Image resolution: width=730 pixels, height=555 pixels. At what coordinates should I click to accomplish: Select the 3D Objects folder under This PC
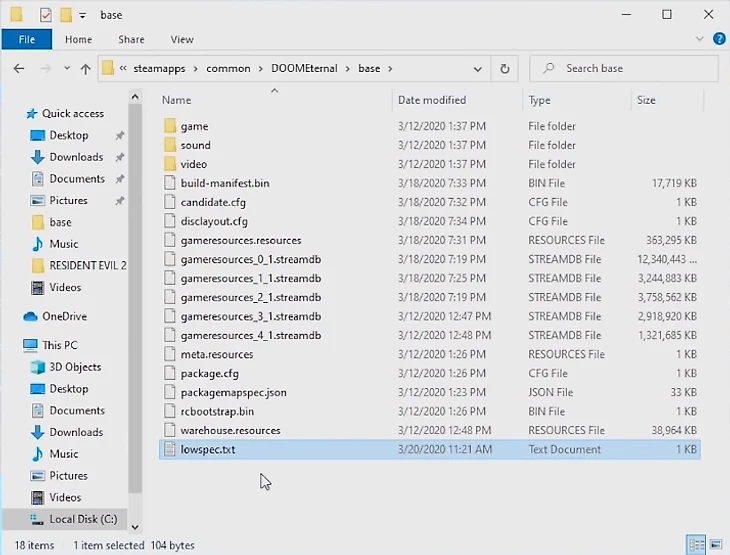click(74, 367)
